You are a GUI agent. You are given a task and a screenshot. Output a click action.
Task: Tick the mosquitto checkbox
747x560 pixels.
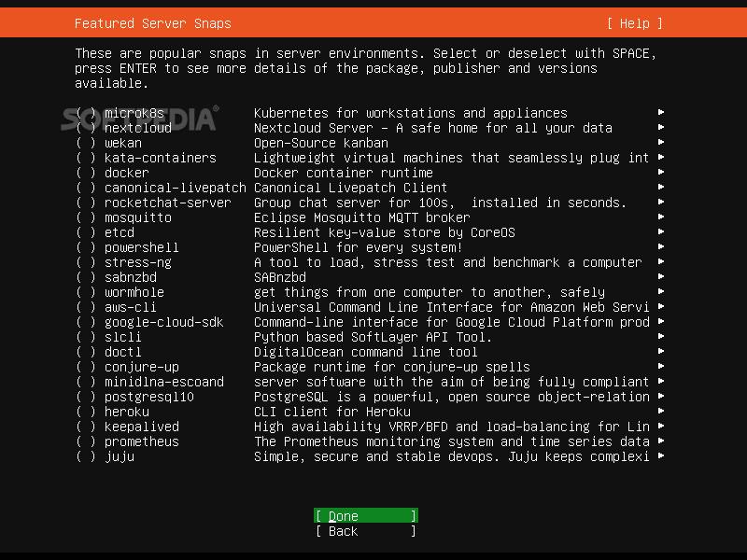tap(86, 217)
